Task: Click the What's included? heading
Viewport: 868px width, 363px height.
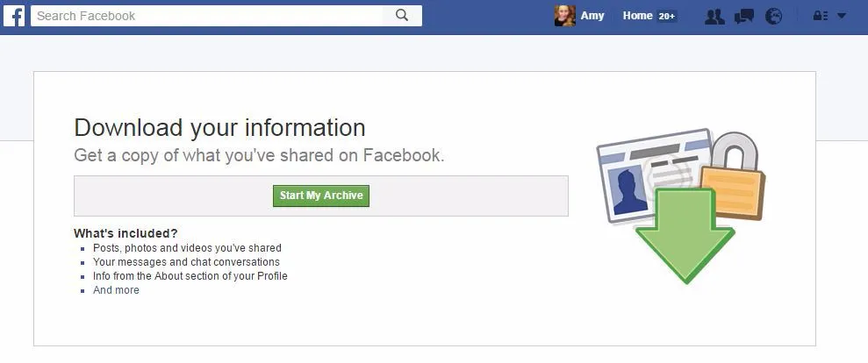Action: (x=126, y=233)
